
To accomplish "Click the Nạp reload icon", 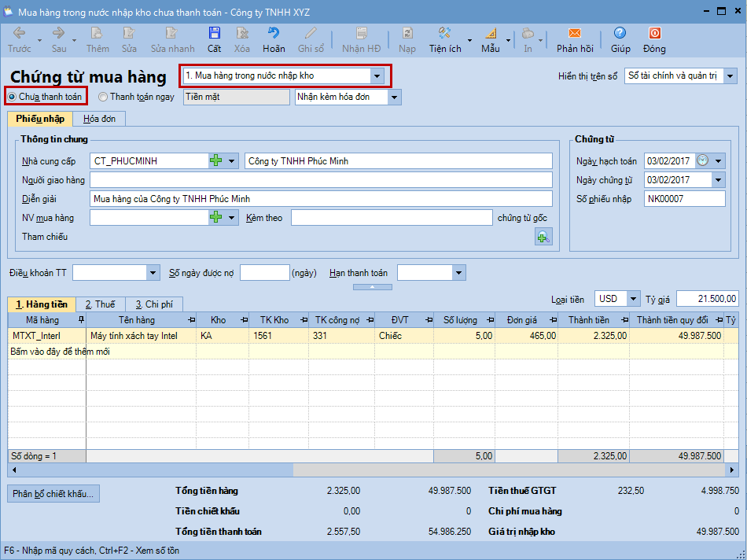I will (x=407, y=33).
